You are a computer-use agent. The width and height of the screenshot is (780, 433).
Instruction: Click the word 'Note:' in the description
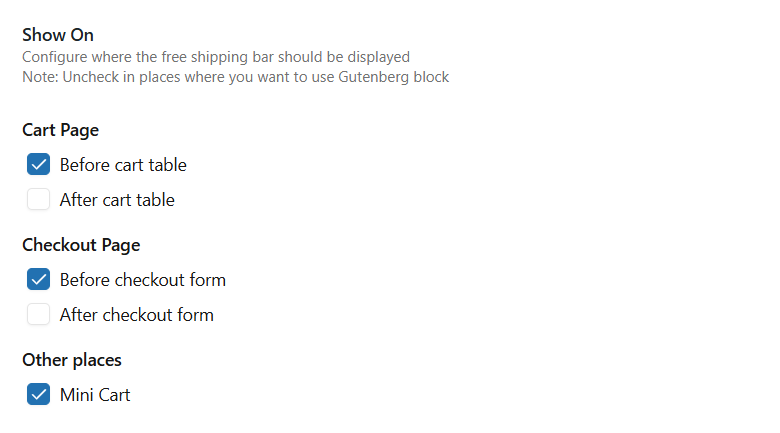40,77
